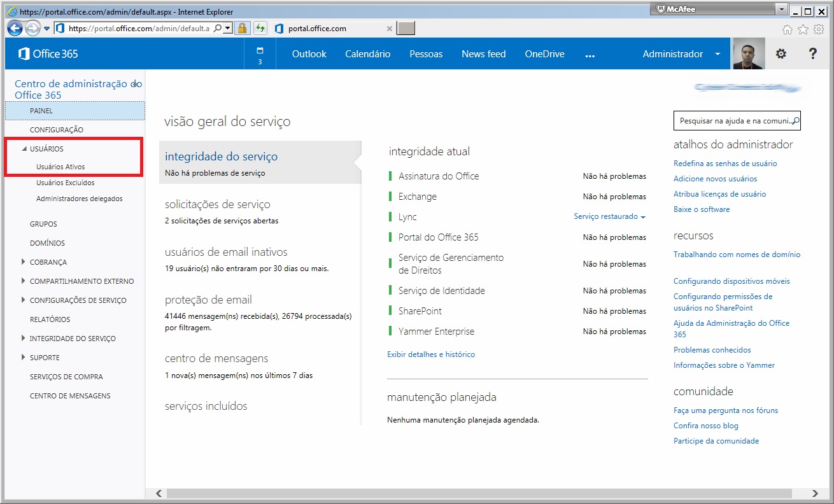Select integridade do serviço panel

tap(260, 163)
